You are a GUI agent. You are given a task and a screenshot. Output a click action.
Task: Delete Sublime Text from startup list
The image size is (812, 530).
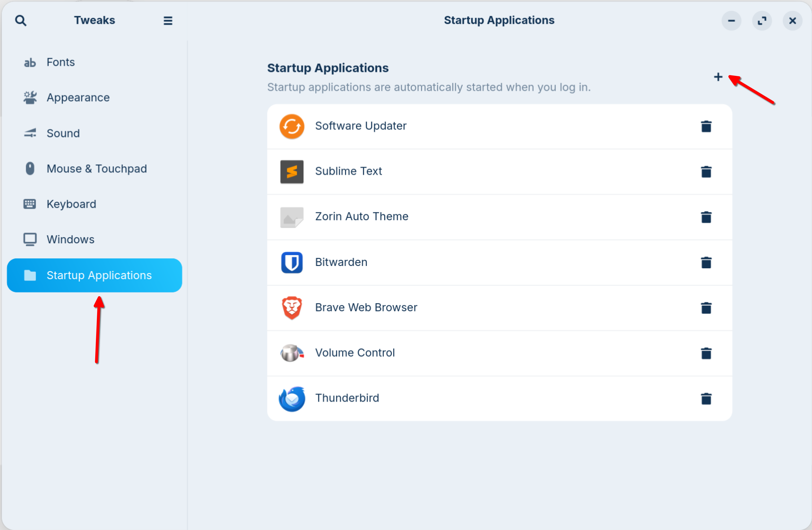706,171
